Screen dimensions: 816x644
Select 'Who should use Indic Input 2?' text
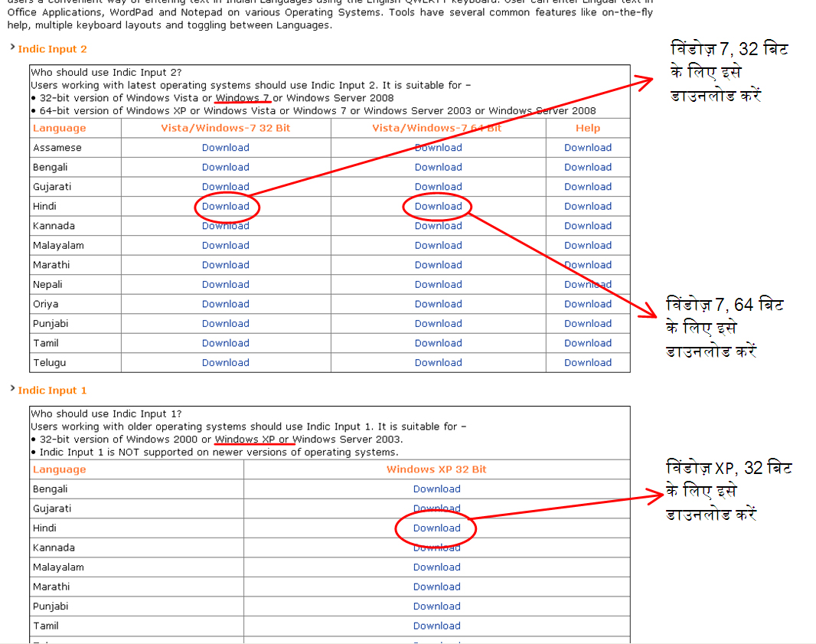click(106, 73)
